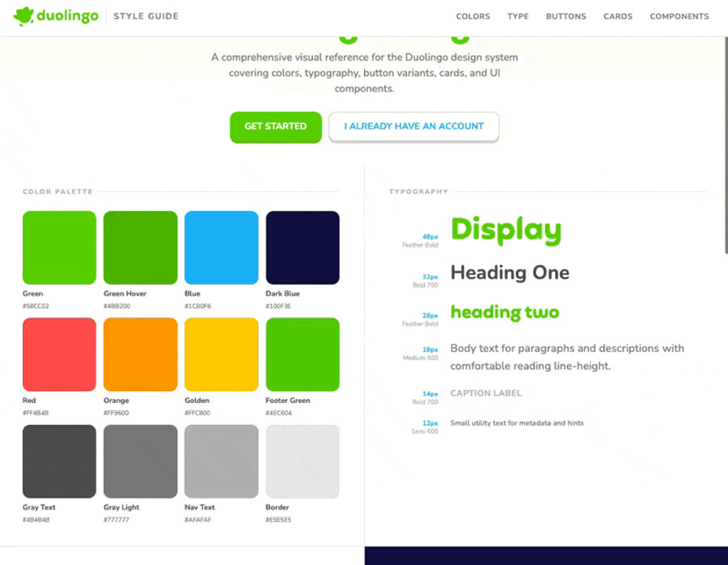Click the hex code #FF9600
The image size is (728, 565).
pyautogui.click(x=116, y=413)
